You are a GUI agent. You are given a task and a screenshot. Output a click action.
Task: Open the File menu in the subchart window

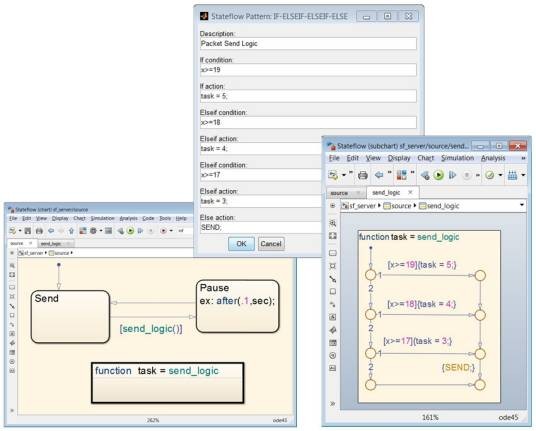(x=334, y=158)
